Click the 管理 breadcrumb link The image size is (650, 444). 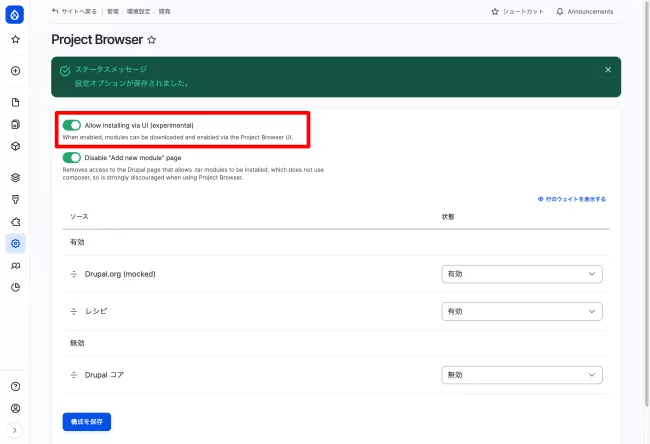click(x=113, y=11)
